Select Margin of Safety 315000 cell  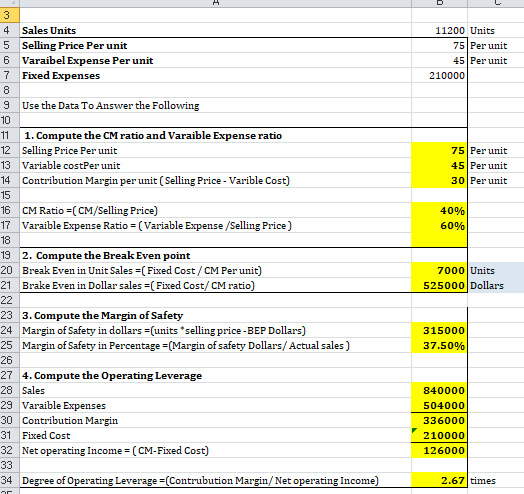439,331
